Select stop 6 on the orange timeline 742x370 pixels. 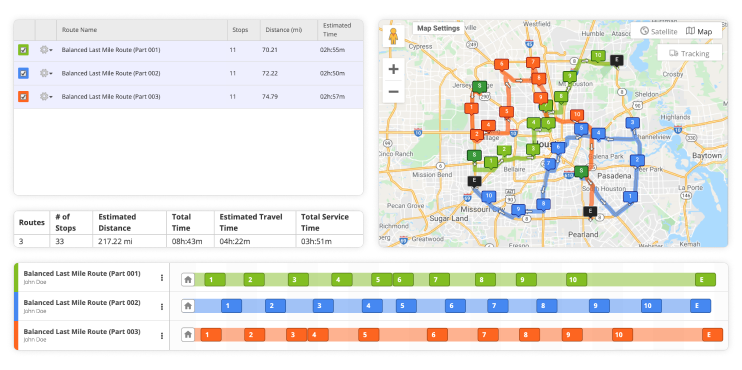click(x=437, y=335)
